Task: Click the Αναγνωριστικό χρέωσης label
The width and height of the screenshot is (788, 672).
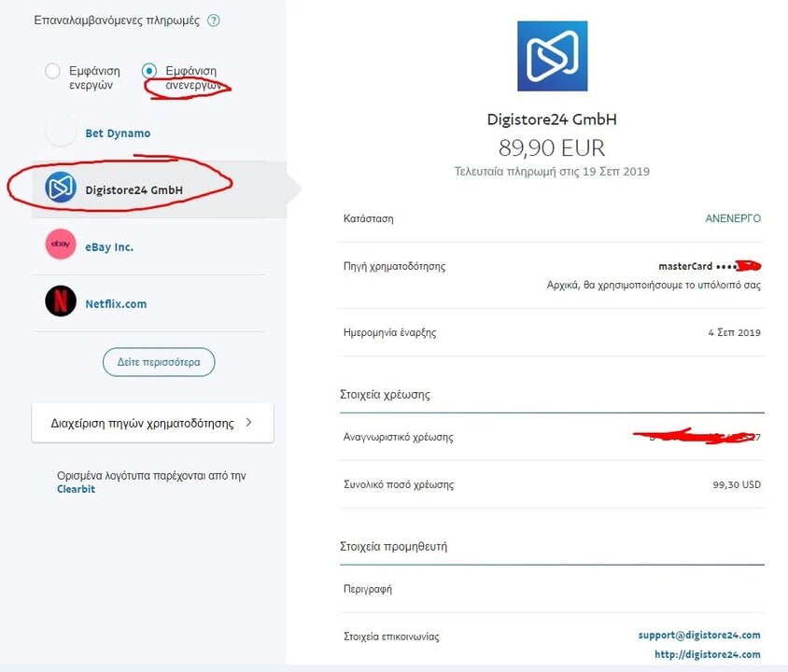Action: tap(398, 437)
